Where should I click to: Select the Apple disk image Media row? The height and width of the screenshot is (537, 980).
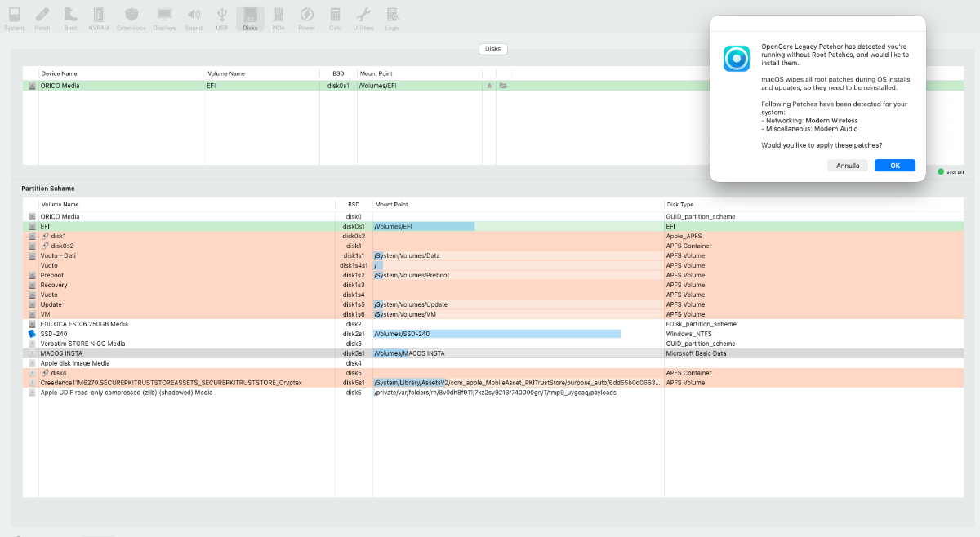(493, 363)
